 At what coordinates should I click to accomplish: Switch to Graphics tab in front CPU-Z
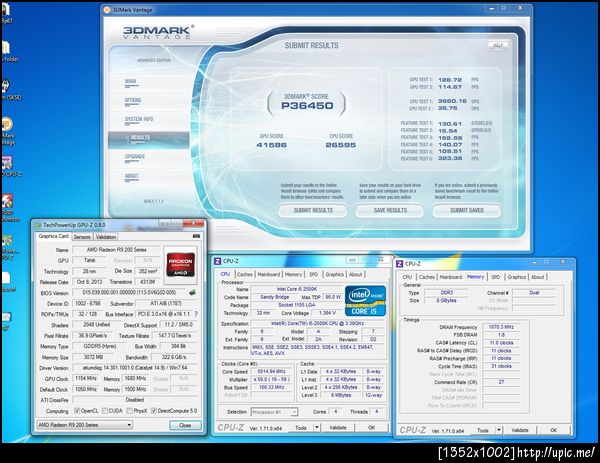tap(334, 274)
